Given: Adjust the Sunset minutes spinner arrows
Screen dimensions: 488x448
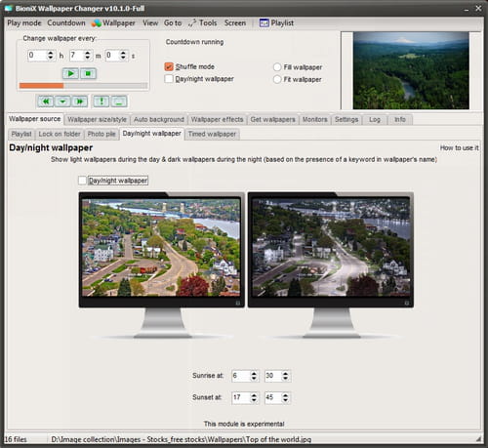Looking at the screenshot, I should (285, 397).
